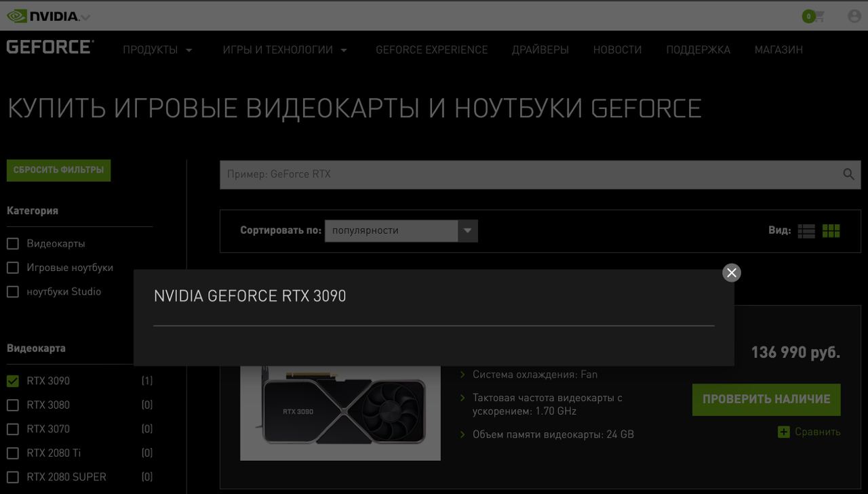Open the GeForce Experience menu item
Image resolution: width=868 pixels, height=494 pixels.
click(432, 49)
